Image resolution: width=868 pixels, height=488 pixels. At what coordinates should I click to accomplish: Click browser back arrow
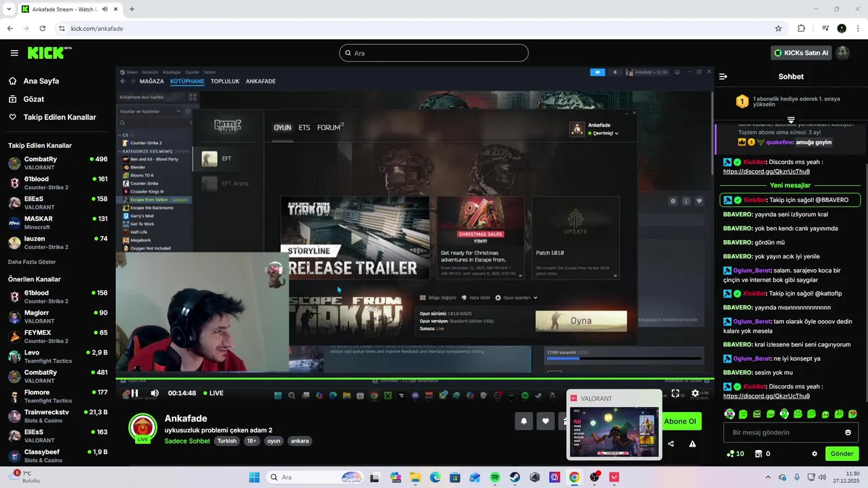pyautogui.click(x=9, y=28)
